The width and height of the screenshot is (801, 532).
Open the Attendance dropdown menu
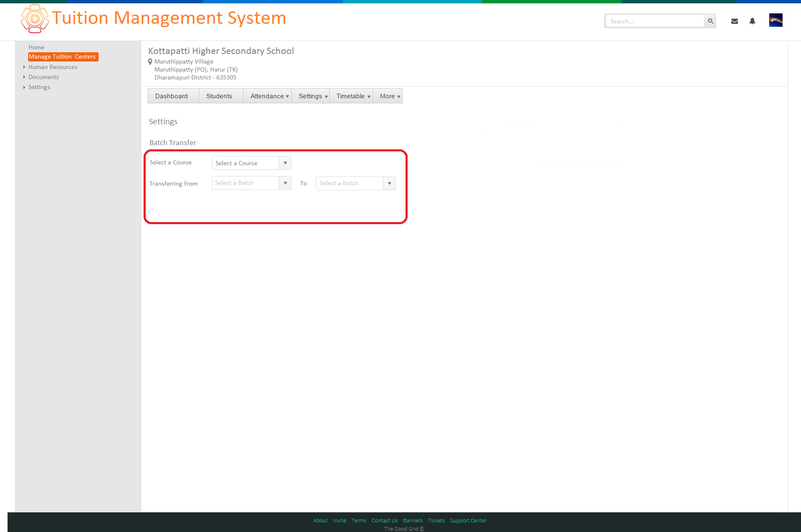pyautogui.click(x=267, y=96)
